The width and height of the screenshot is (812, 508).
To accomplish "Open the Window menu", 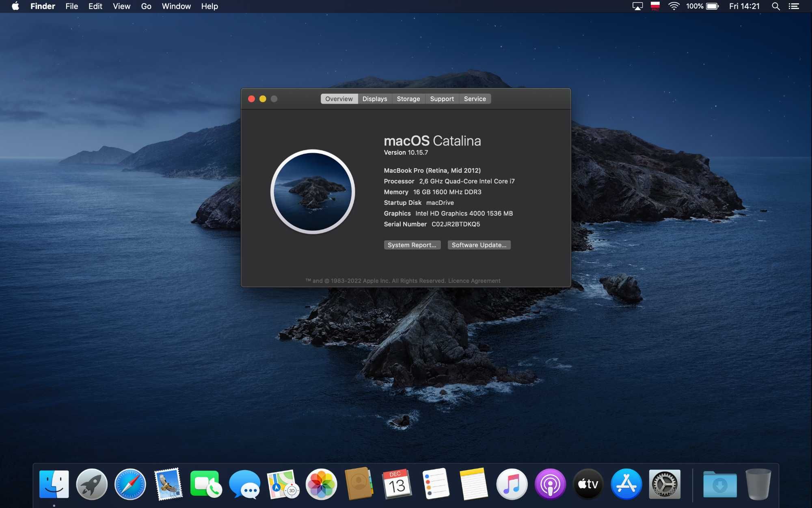I will click(x=176, y=6).
